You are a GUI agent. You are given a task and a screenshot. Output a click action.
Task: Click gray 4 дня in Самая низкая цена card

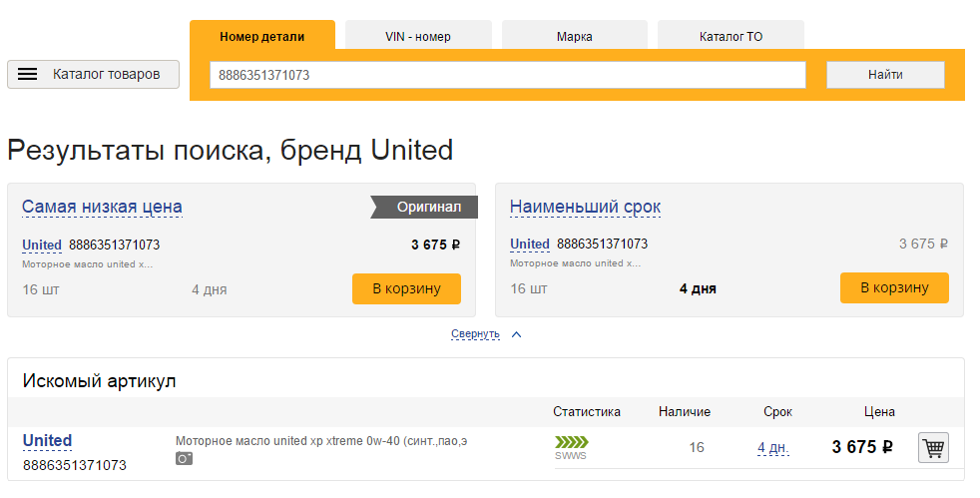[x=209, y=290]
